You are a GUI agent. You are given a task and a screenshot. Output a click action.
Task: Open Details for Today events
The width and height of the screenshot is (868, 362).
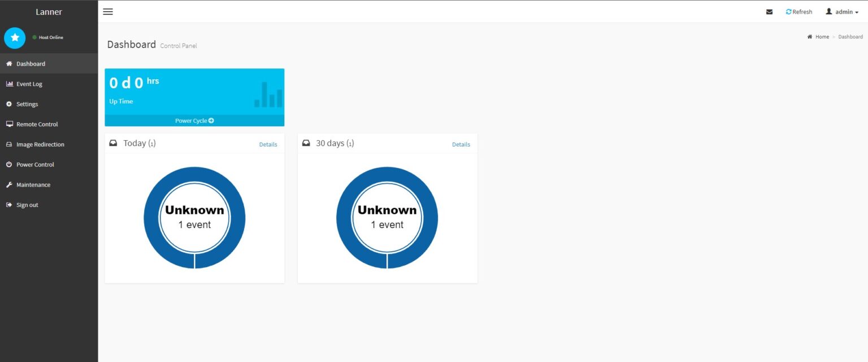pos(268,144)
